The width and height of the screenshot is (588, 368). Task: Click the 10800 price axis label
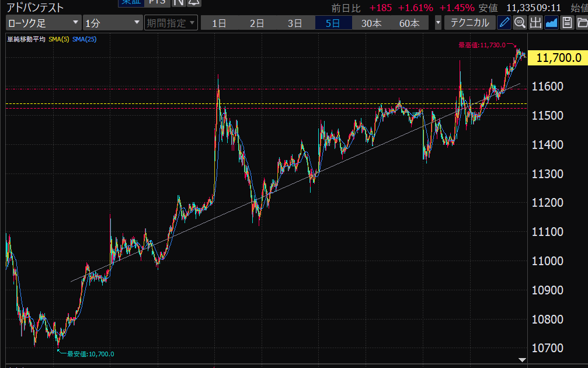click(x=548, y=320)
